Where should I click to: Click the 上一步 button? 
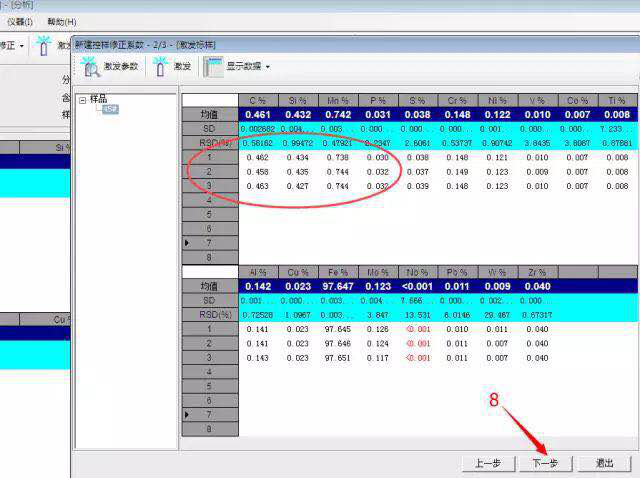point(488,463)
